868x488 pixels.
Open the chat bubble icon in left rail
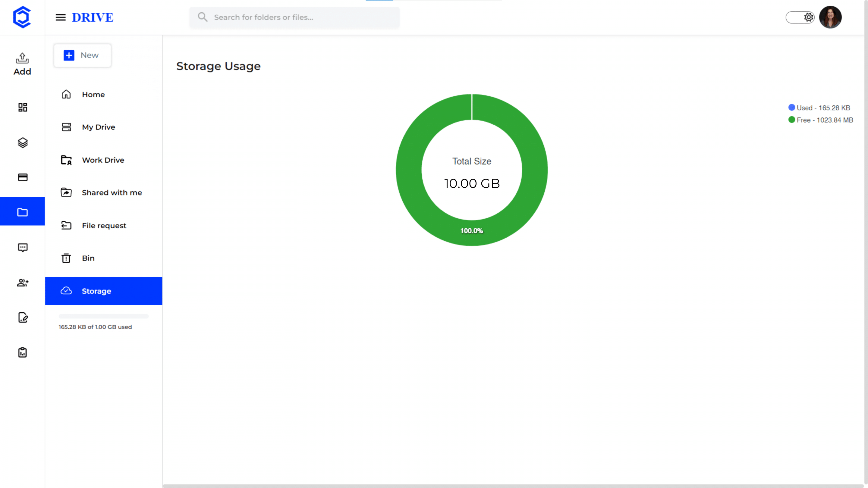point(23,248)
